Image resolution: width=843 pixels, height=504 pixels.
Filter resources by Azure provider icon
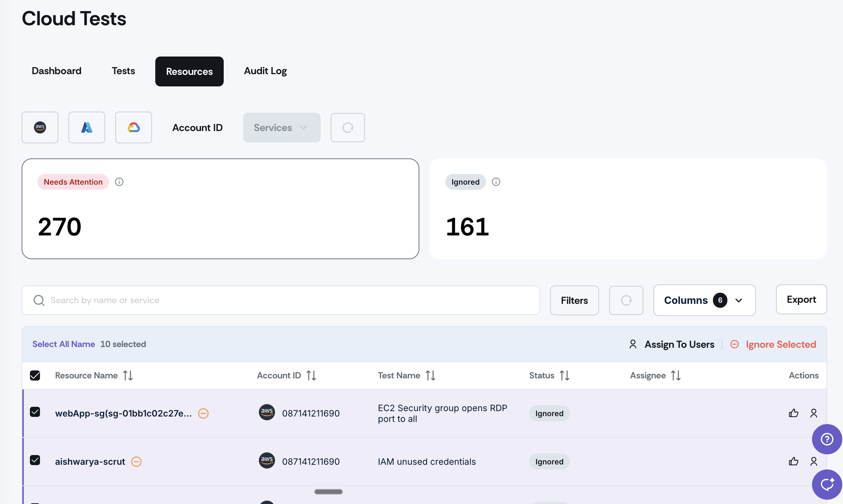coord(87,127)
